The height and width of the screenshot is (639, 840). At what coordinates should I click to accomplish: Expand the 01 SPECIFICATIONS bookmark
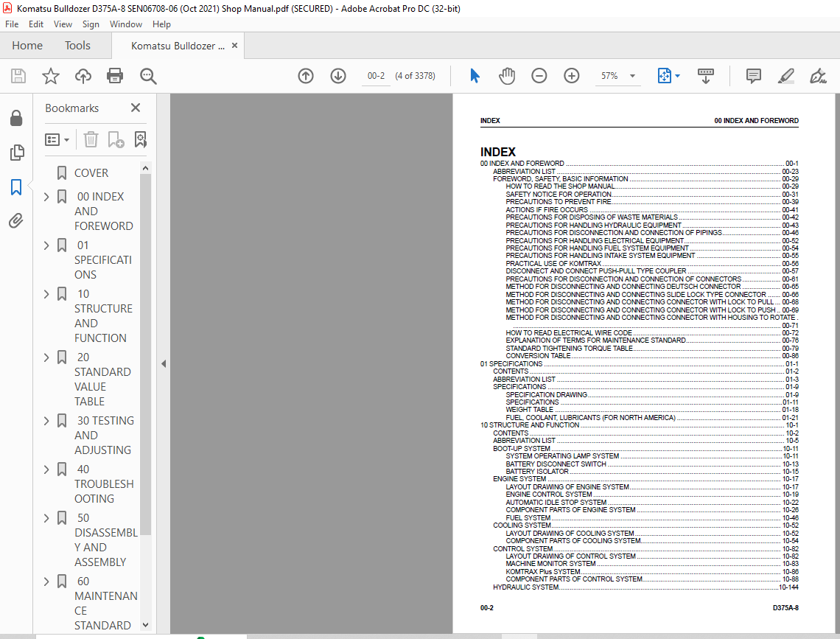[x=46, y=245]
